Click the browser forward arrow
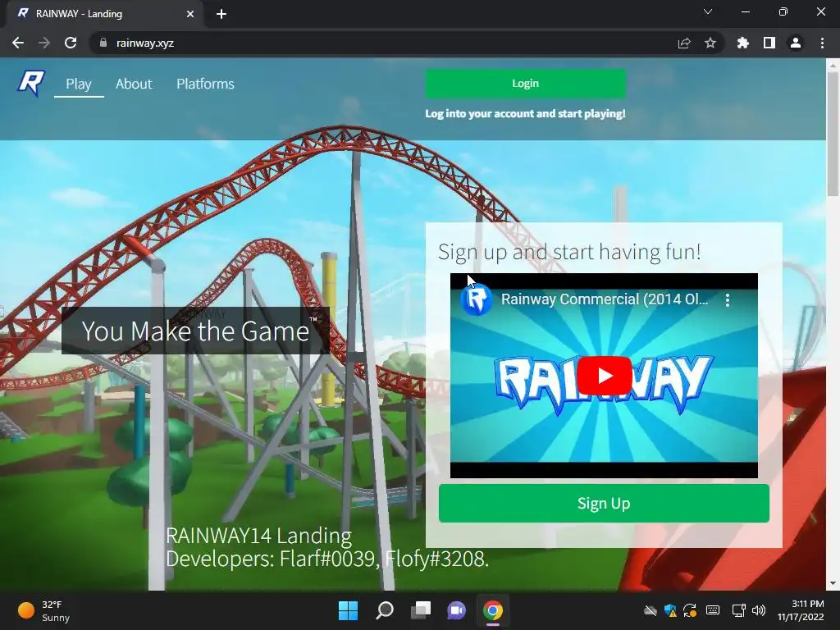 pyautogui.click(x=44, y=43)
